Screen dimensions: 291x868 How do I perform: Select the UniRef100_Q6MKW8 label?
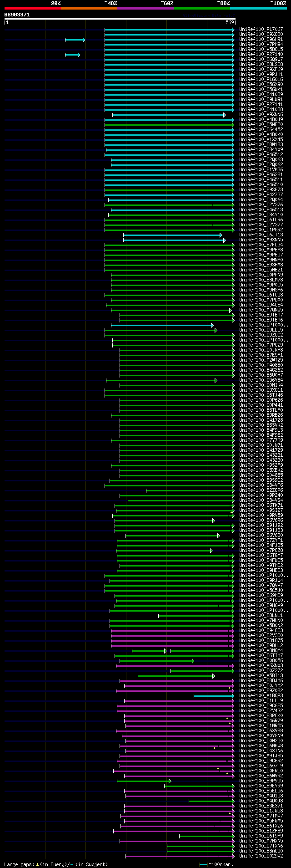261,745
